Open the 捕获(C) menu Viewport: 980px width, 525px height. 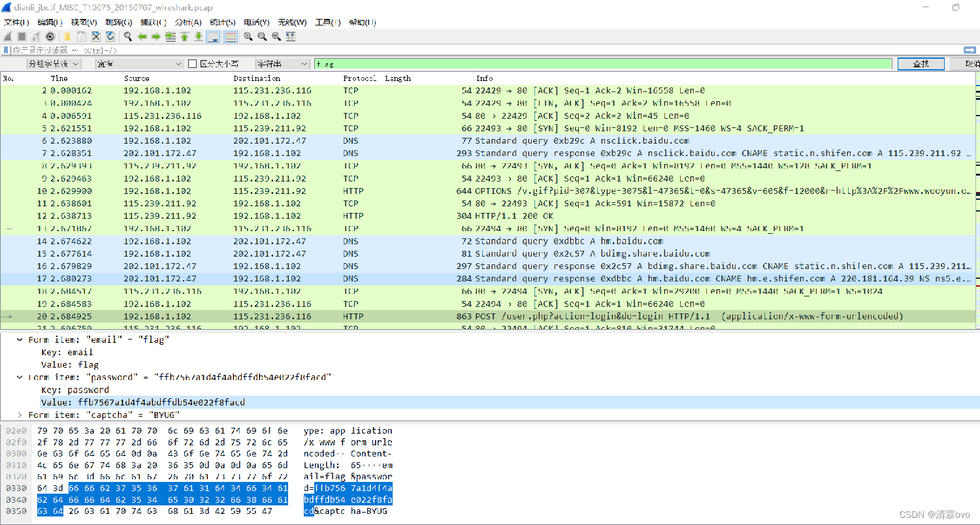point(153,22)
